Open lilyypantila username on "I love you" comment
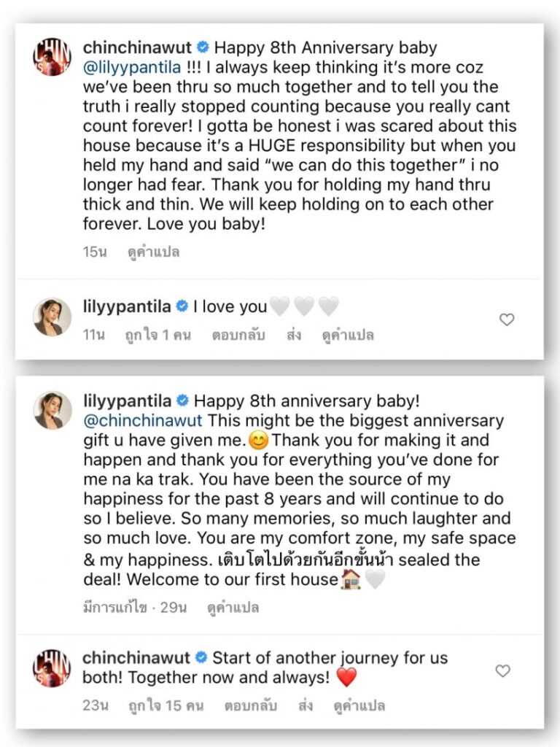 tap(127, 307)
